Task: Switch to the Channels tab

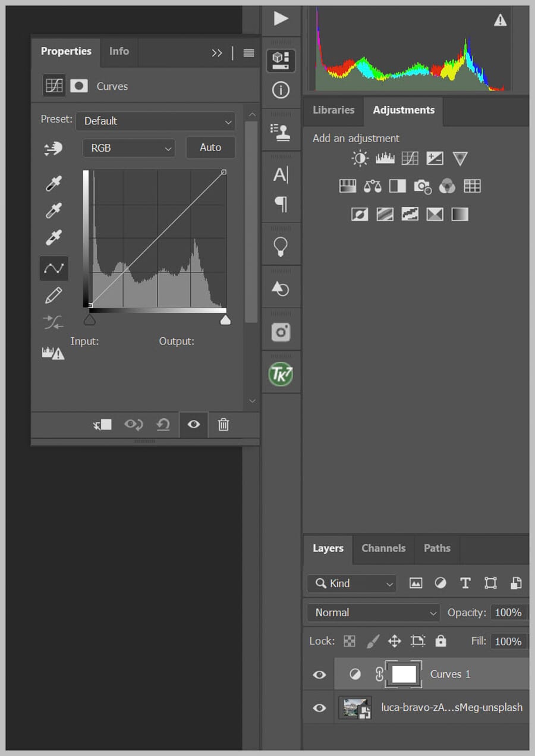Action: point(383,548)
